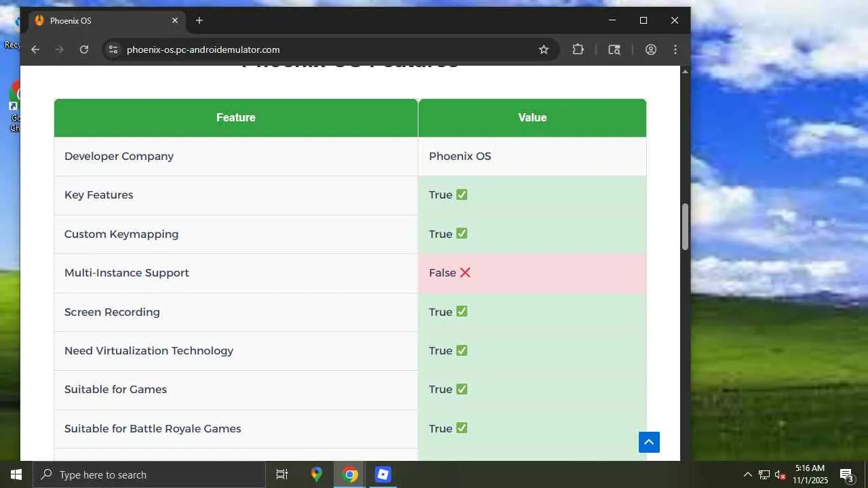
Task: Select the Phoenix OS value cell
Action: click(532, 157)
